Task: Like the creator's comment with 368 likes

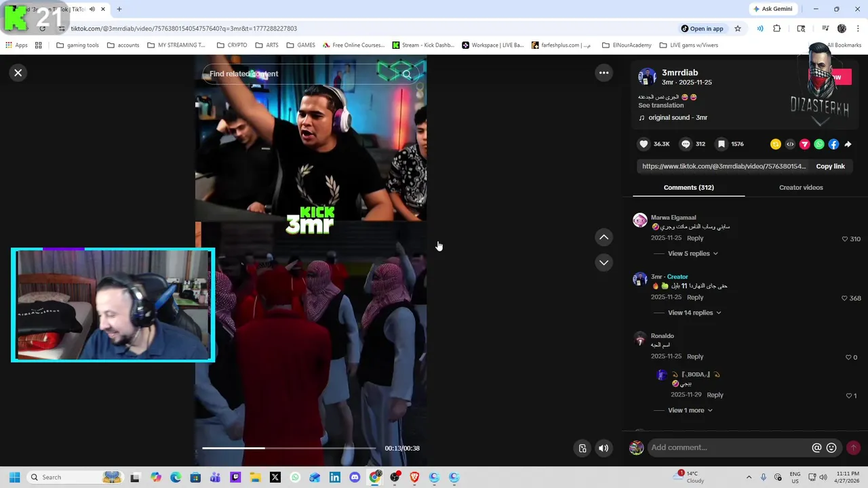Action: (x=845, y=298)
